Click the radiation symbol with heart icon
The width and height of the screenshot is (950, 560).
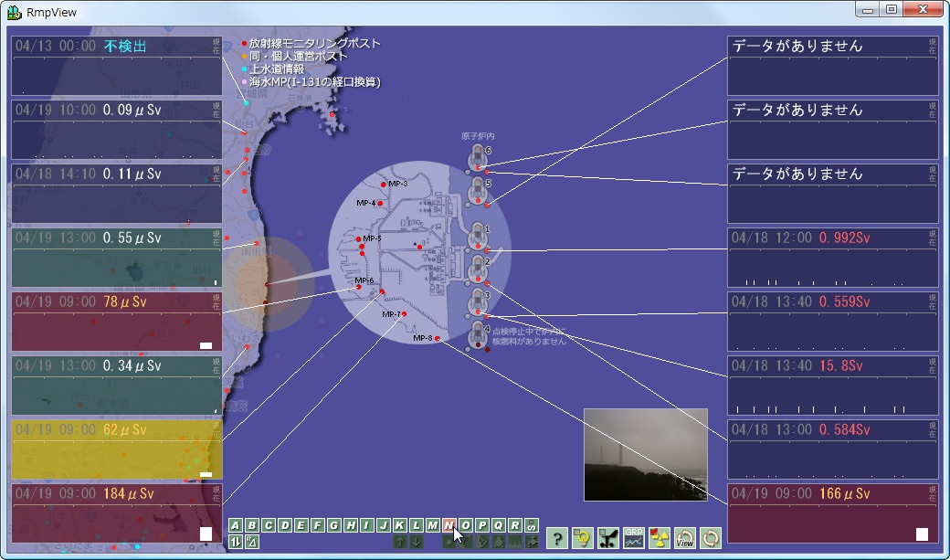coord(660,537)
